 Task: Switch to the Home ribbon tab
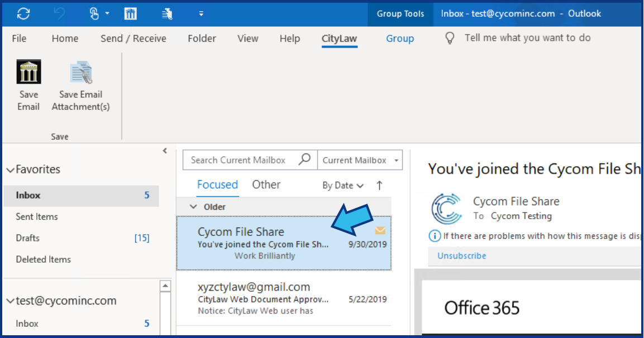65,38
